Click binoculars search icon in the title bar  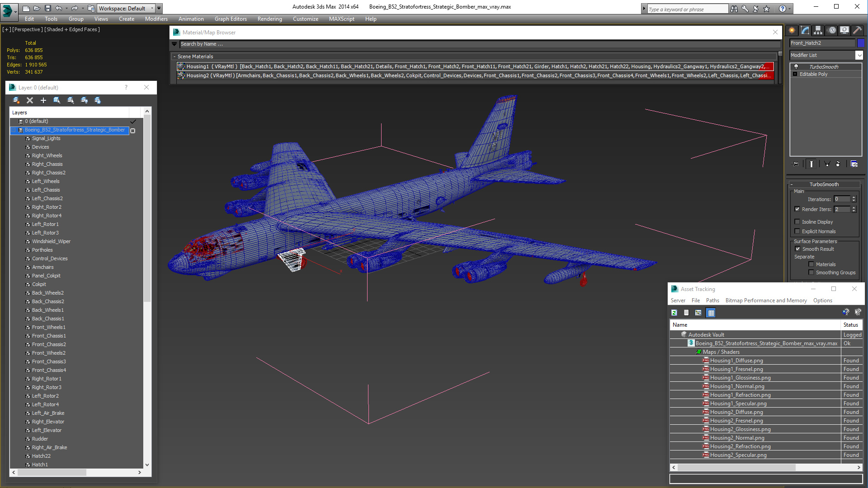pos(734,9)
